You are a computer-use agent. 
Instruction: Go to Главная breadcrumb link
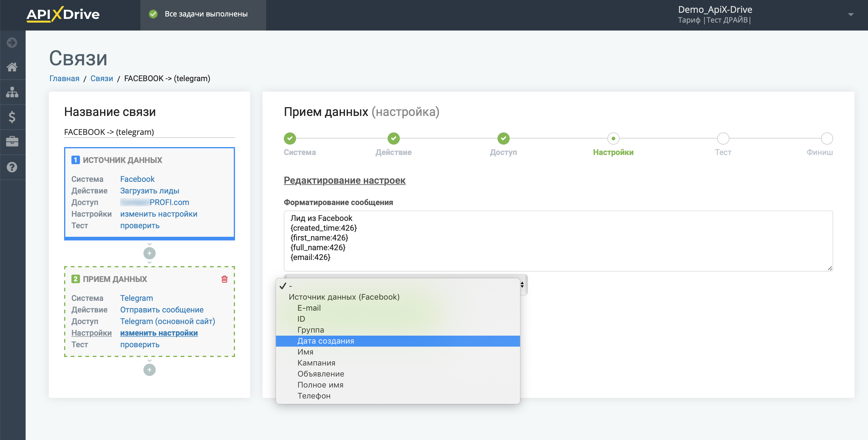pyautogui.click(x=64, y=78)
